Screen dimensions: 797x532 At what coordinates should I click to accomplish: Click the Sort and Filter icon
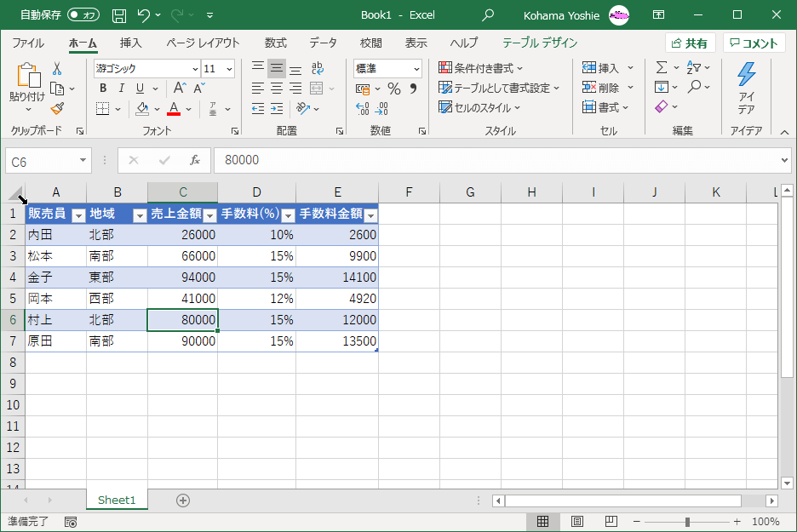point(693,67)
